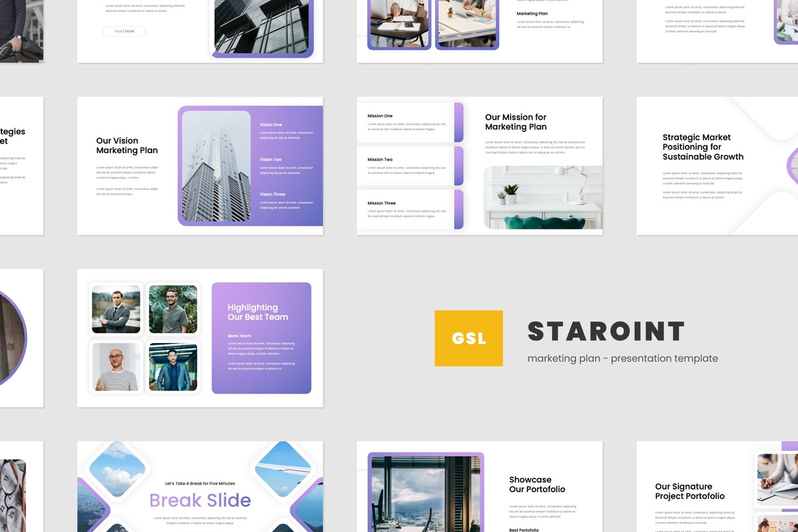
Task: Select the Vision One heading
Action: [271, 125]
